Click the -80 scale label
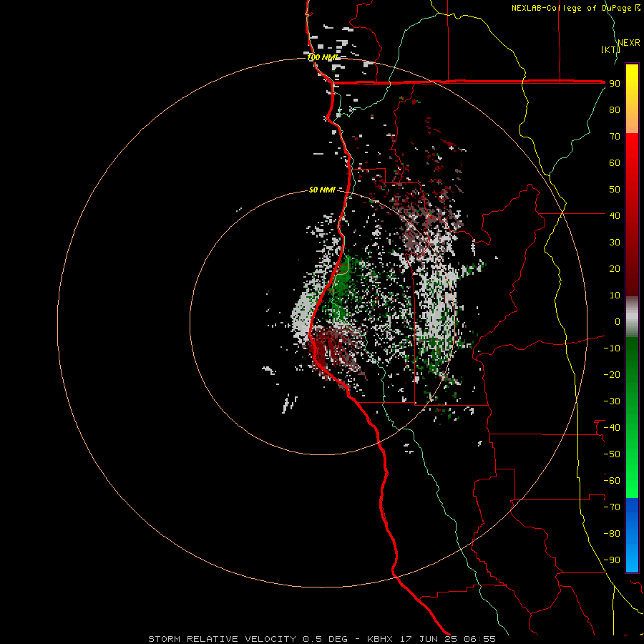 click(612, 534)
